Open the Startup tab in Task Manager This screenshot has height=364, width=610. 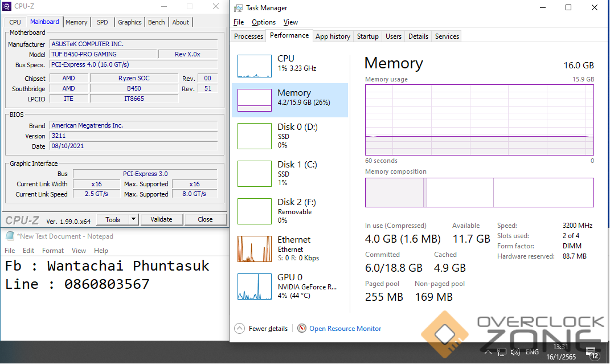click(367, 36)
